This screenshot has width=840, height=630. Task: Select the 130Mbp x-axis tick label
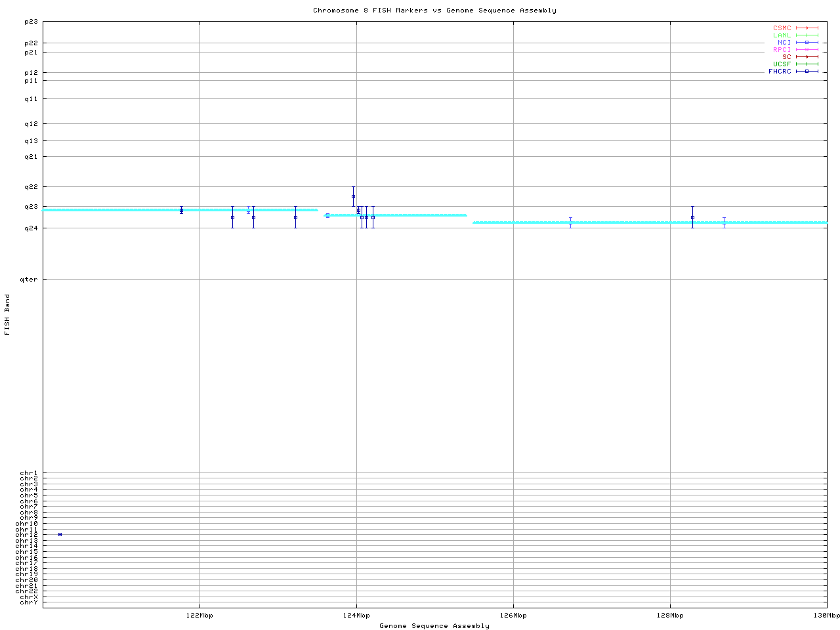click(826, 616)
